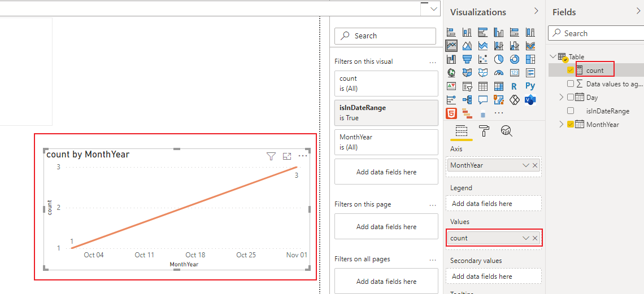Click the chart title count by MonthYear
This screenshot has width=644, height=294.
pyautogui.click(x=88, y=155)
